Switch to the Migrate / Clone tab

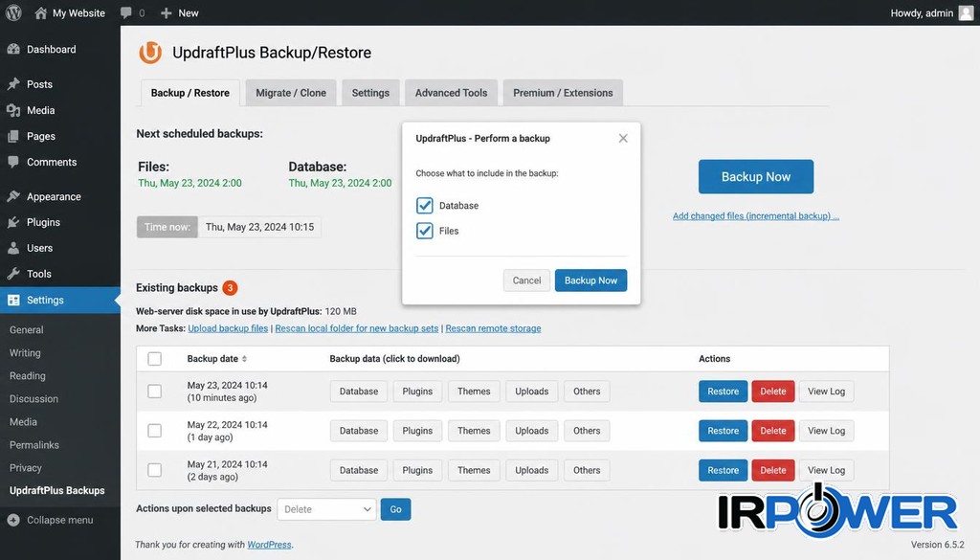291,93
